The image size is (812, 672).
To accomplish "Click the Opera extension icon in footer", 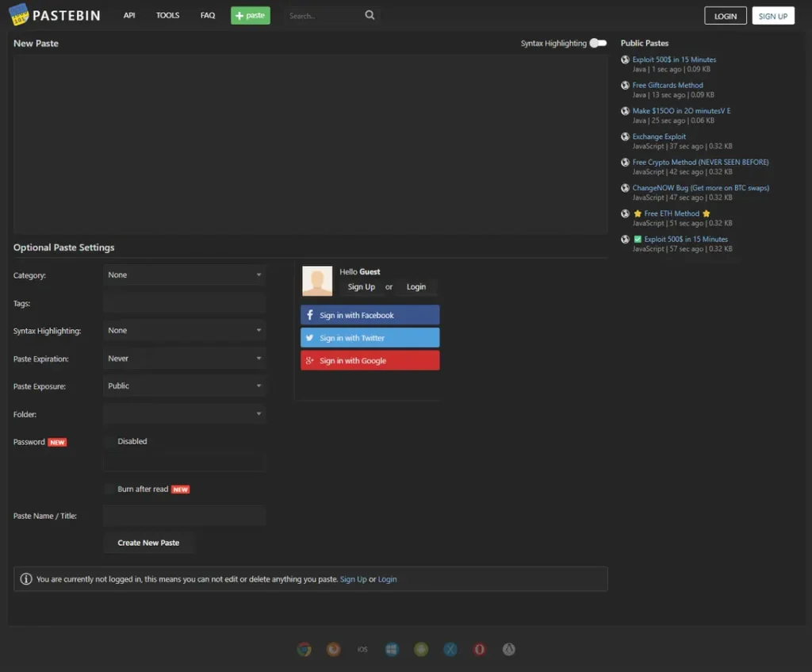I will (x=480, y=649).
